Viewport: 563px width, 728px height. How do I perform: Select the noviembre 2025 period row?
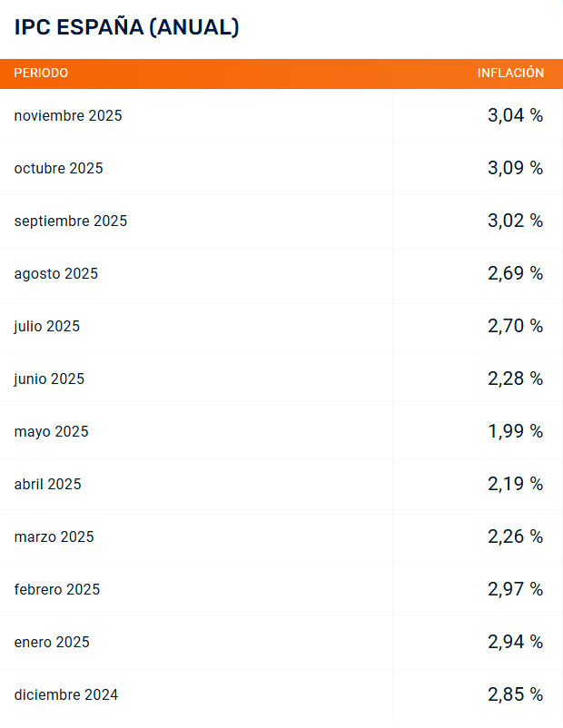point(68,116)
